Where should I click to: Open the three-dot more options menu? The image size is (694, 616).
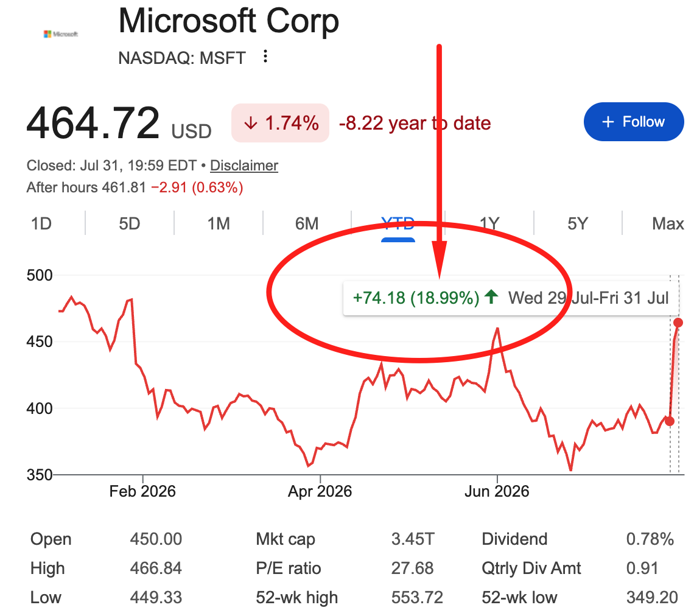[x=265, y=56]
